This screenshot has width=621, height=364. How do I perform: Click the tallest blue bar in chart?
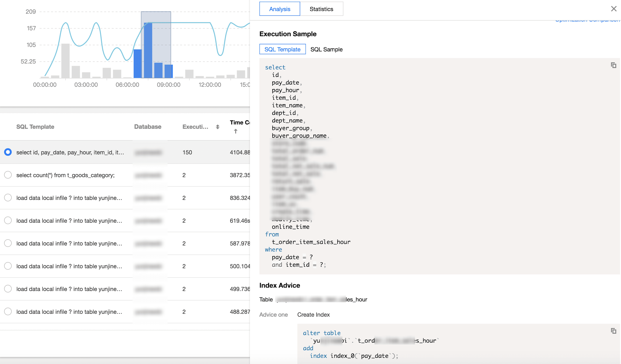tap(148, 51)
